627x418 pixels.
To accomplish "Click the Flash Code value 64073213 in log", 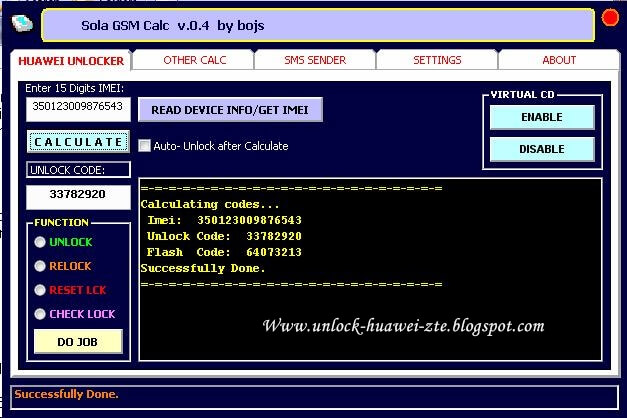I will [274, 252].
